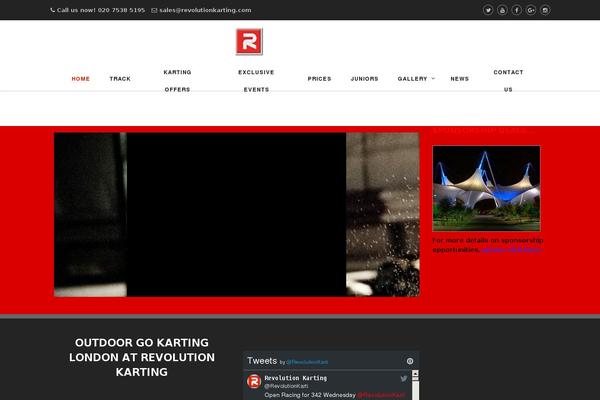
Task: Open the Twitter social icon in header
Action: point(488,10)
